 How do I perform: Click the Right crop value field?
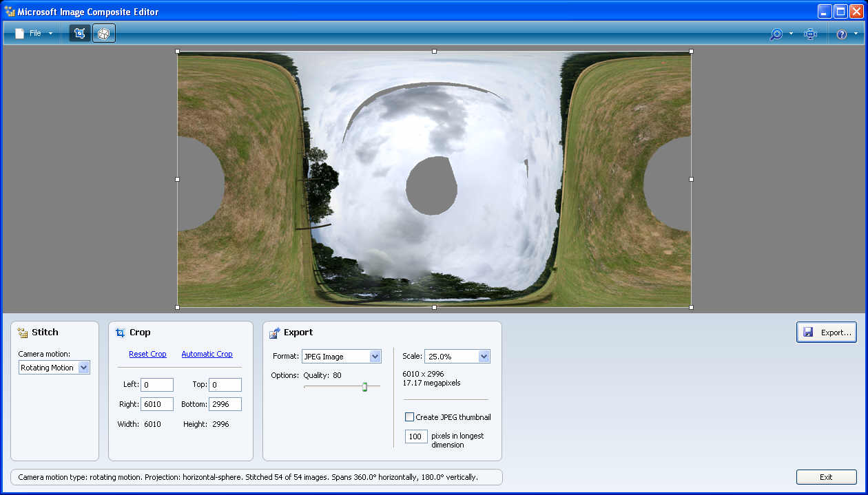coord(157,404)
